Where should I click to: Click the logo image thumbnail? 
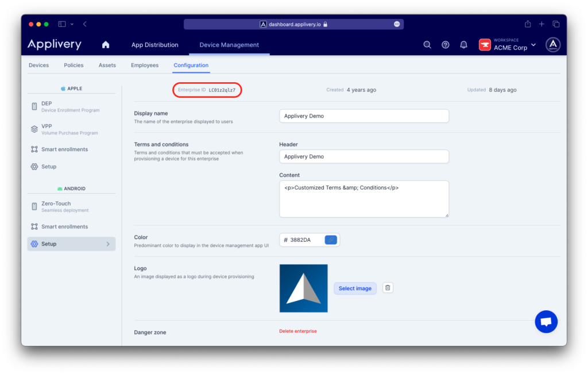point(303,288)
